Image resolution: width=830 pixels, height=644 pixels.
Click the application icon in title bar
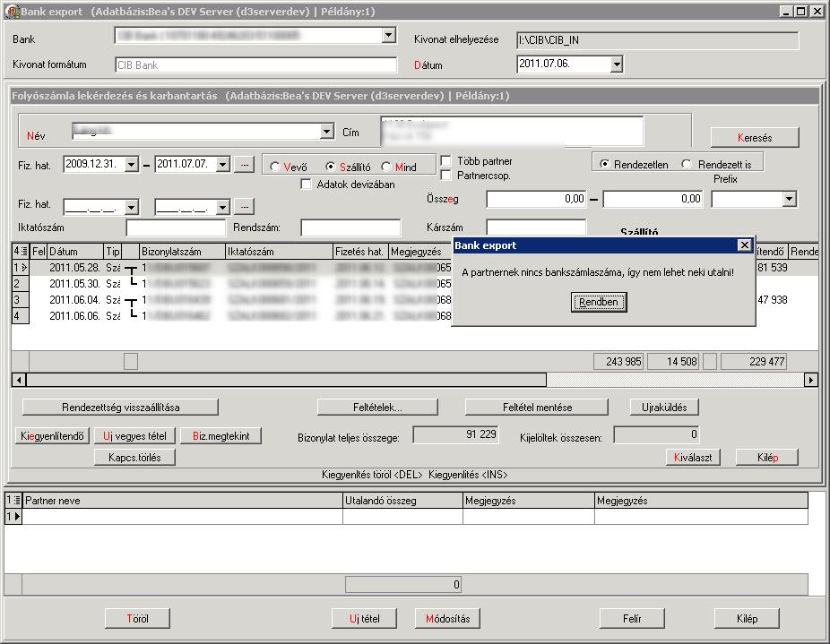(13, 11)
